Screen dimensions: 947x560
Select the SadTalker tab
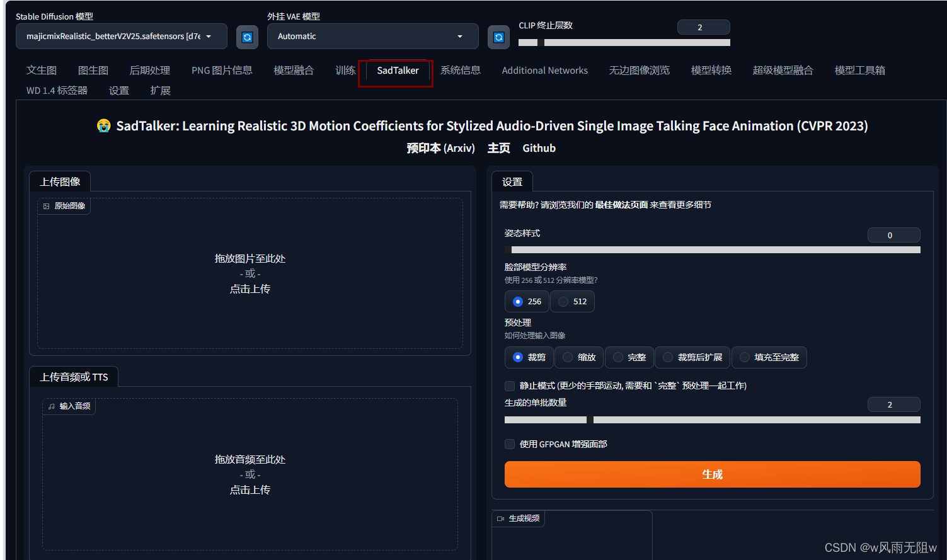398,71
